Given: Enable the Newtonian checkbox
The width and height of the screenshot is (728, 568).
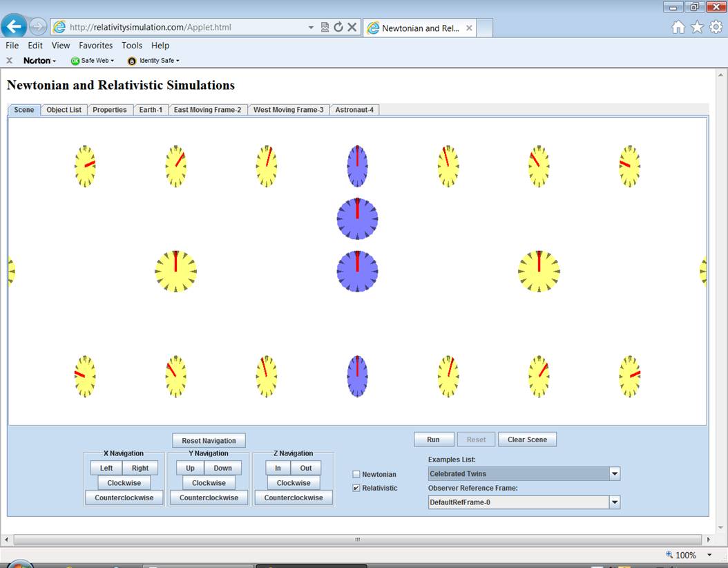Looking at the screenshot, I should 356,474.
